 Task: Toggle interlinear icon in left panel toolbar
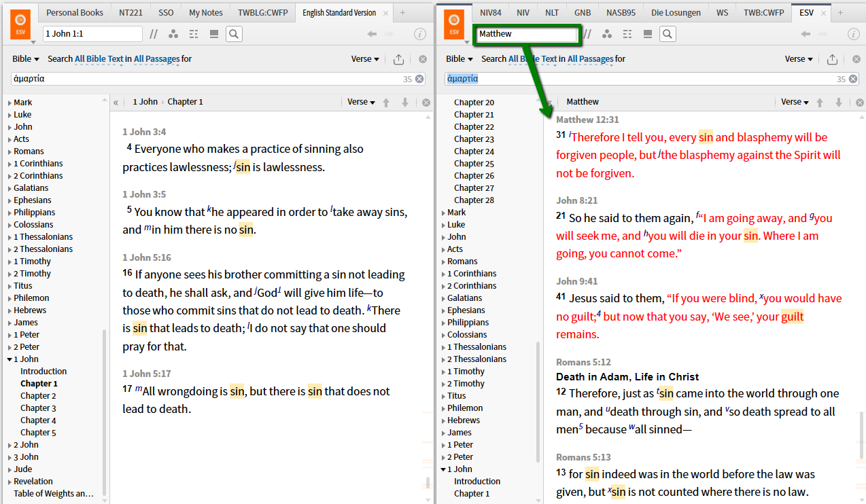point(194,34)
